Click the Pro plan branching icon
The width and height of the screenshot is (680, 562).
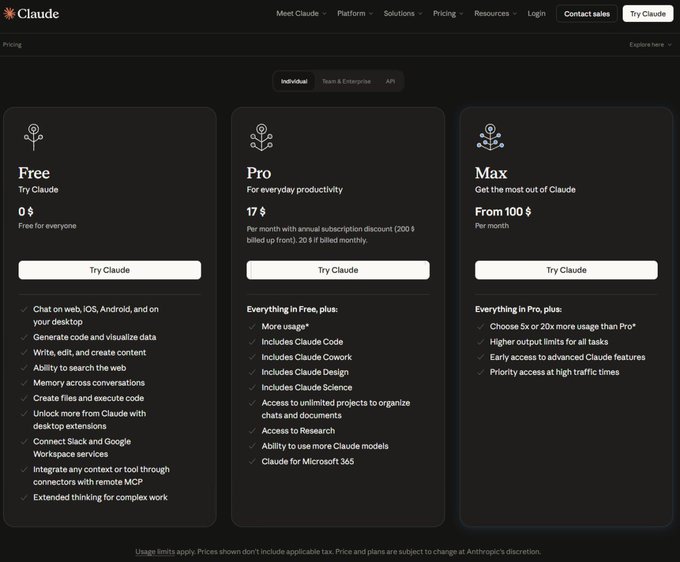pos(262,137)
